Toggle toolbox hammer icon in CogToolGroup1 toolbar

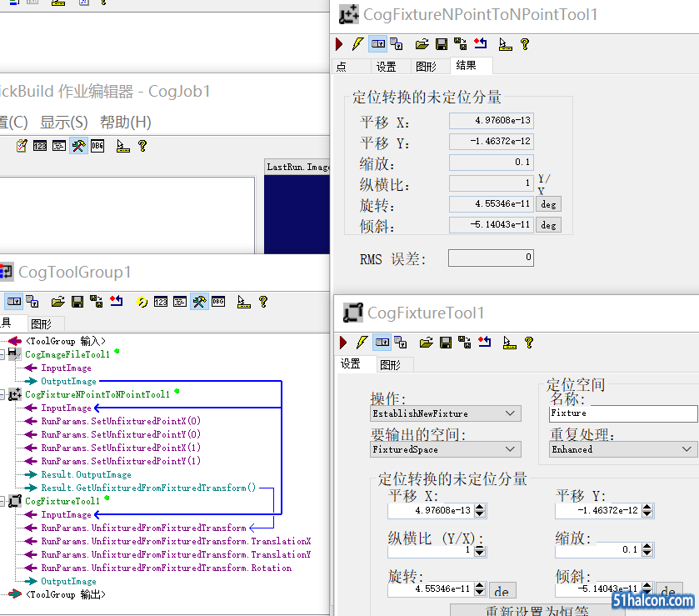[199, 302]
